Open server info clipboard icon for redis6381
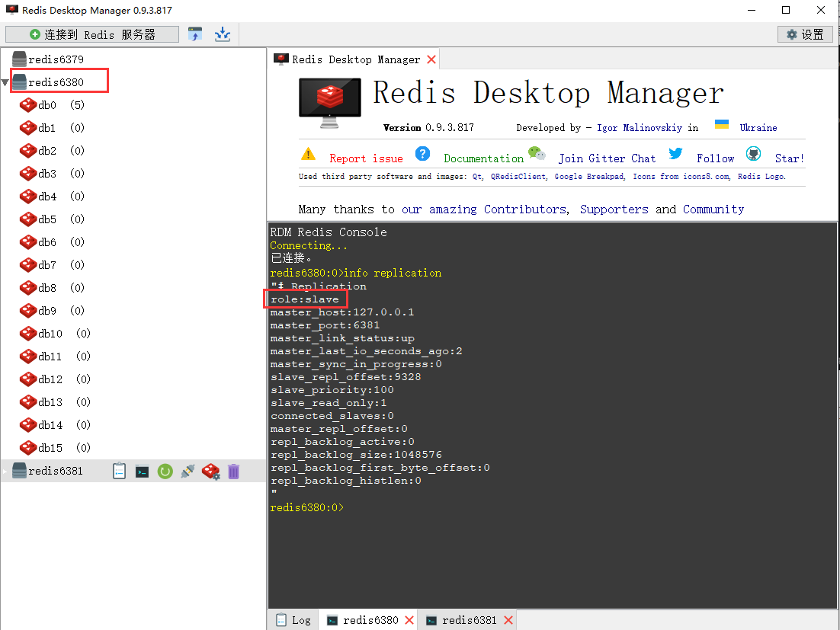Viewport: 840px width, 630px height. pyautogui.click(x=119, y=471)
